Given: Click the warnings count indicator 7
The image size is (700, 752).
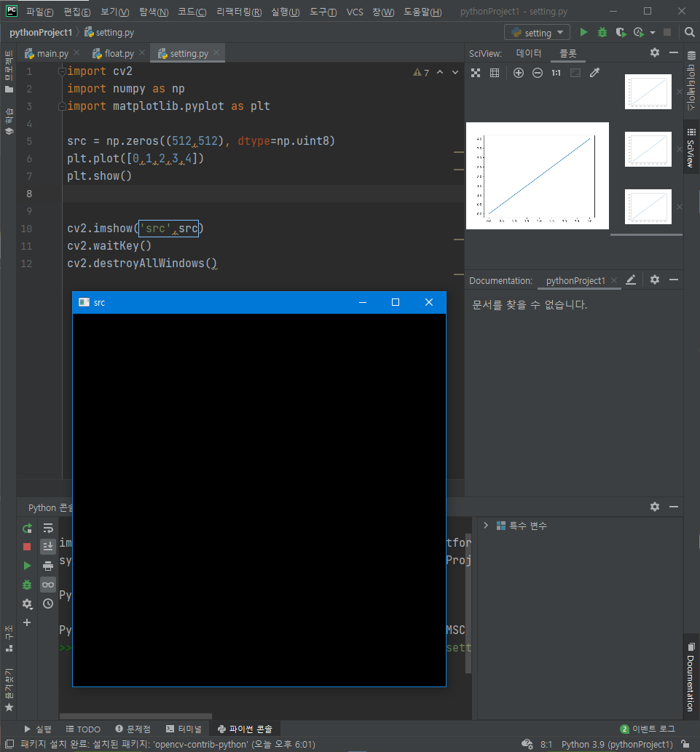Looking at the screenshot, I should 421,72.
